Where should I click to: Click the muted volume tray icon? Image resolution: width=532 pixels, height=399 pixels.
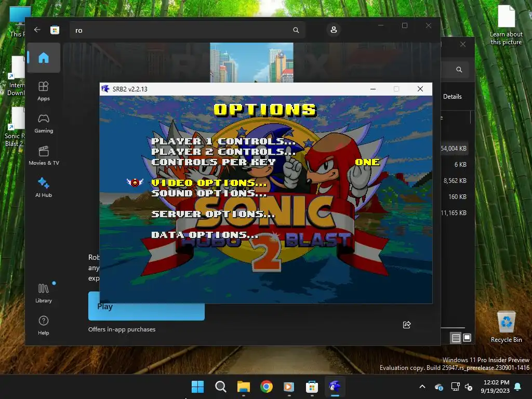(469, 387)
